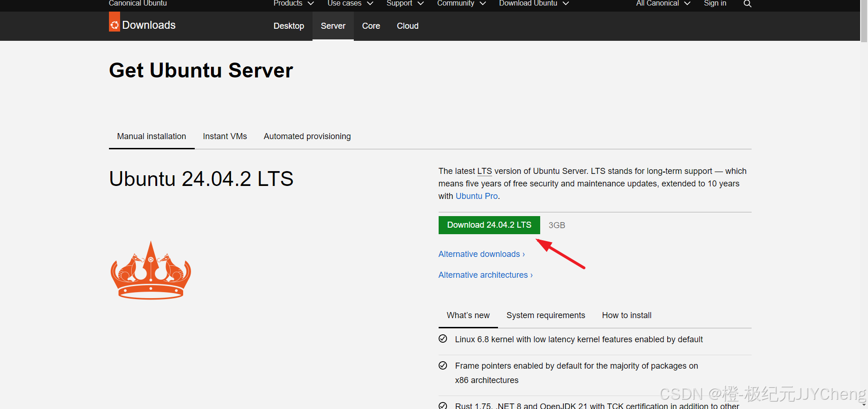Switch to the System requirements tab
The image size is (868, 409).
click(546, 315)
